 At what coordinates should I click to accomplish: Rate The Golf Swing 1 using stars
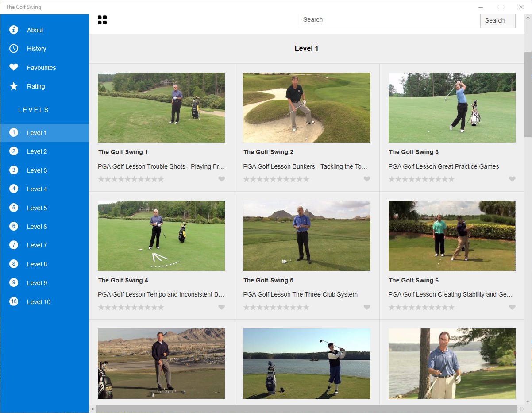point(131,179)
